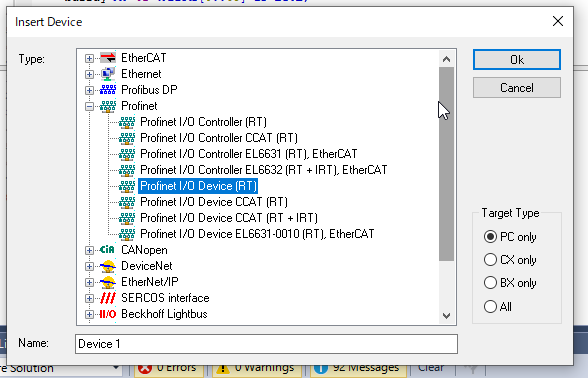588x378 pixels.
Task: Confirm with the Ok button
Action: coord(517,60)
